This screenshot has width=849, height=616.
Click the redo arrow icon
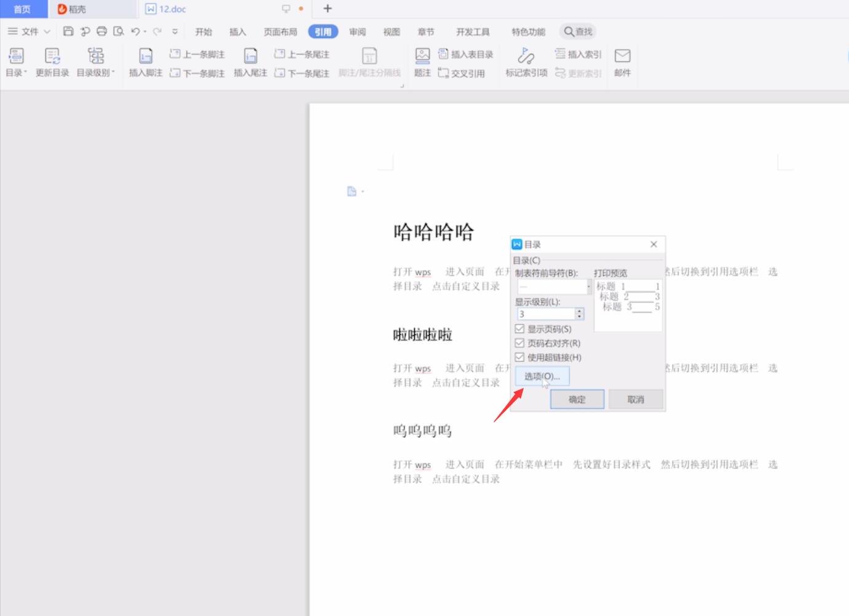[157, 31]
